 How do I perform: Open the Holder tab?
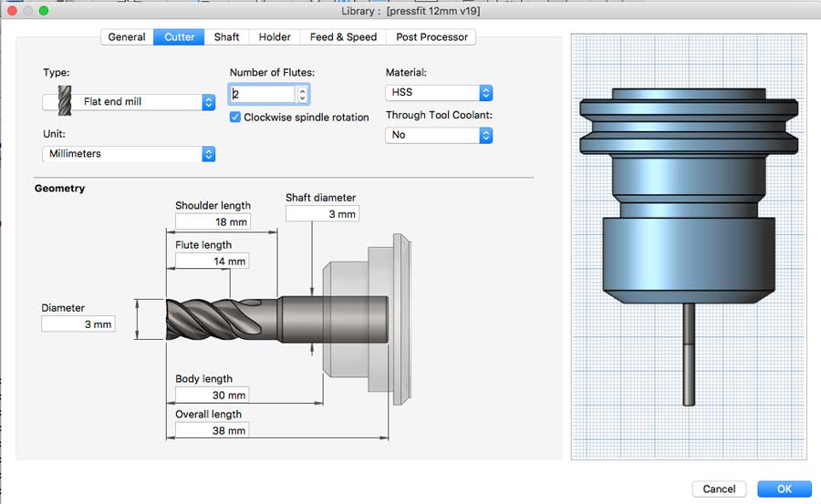[275, 37]
